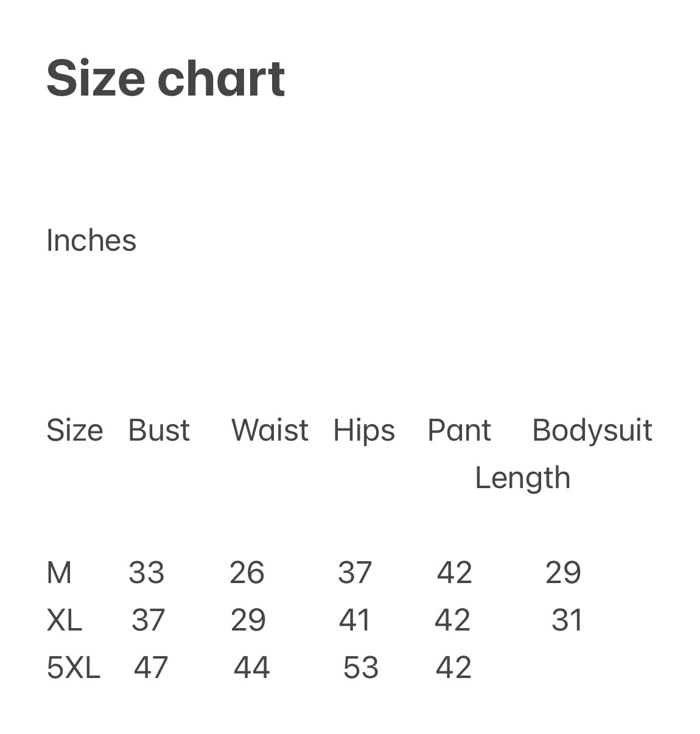This screenshot has height=734, width=700.
Task: Click the "Hips" column header
Action: (x=364, y=430)
